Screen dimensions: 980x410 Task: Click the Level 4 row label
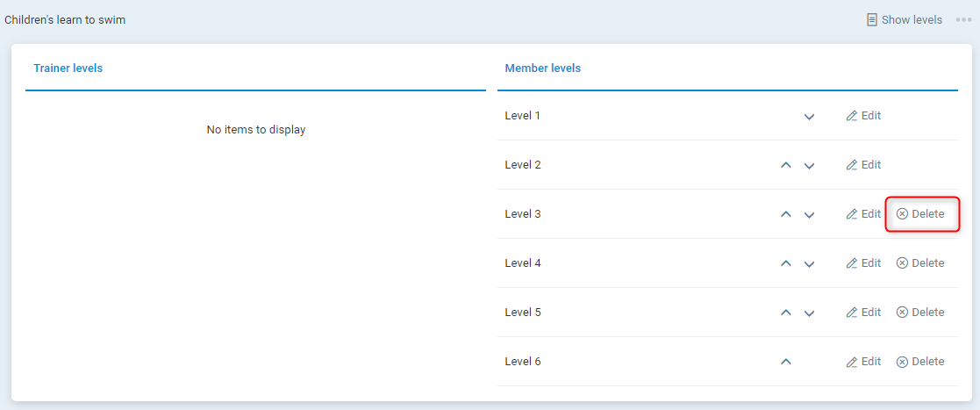pyautogui.click(x=523, y=263)
